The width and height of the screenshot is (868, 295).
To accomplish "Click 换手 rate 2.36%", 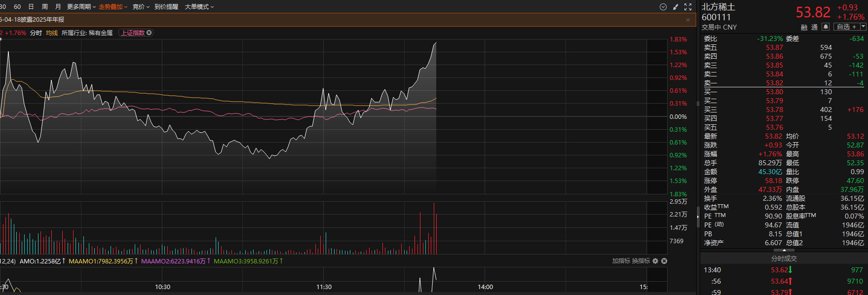I will point(772,198).
